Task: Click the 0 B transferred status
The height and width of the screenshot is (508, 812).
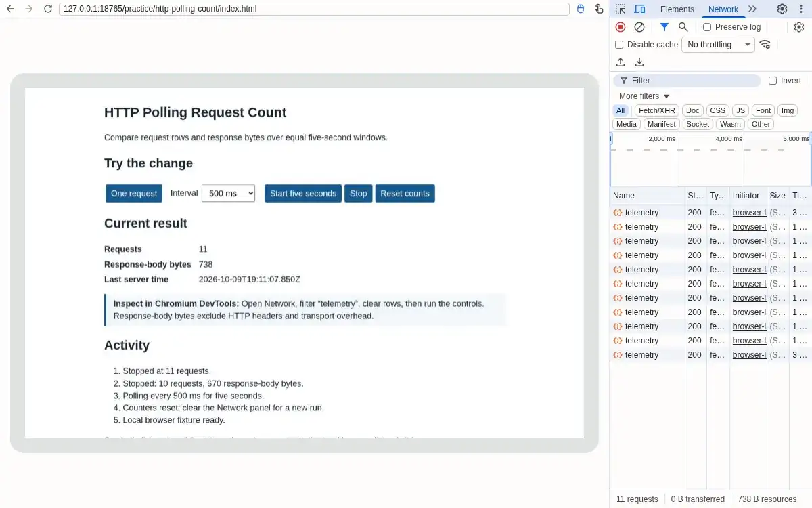Action: click(698, 499)
